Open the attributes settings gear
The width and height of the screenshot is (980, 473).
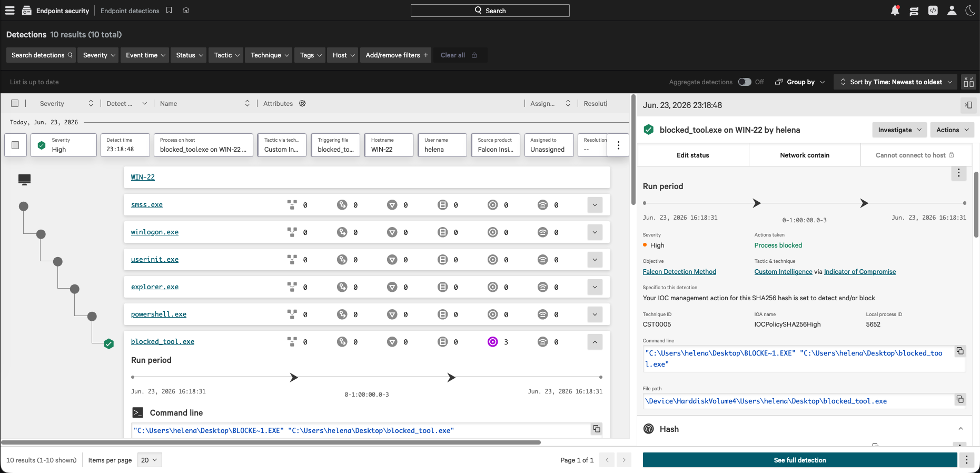(x=302, y=103)
